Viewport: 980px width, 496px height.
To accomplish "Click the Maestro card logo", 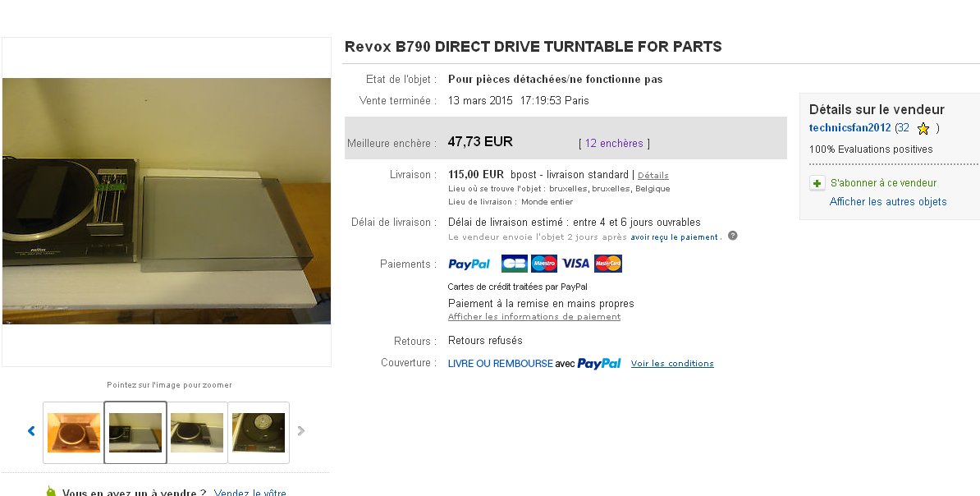I will [x=543, y=264].
